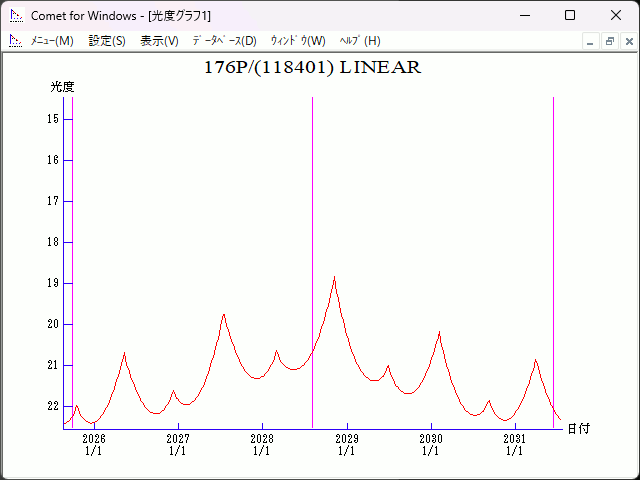Close the inner 光度グラフ1 window
The width and height of the screenshot is (640, 480).
[x=627, y=41]
